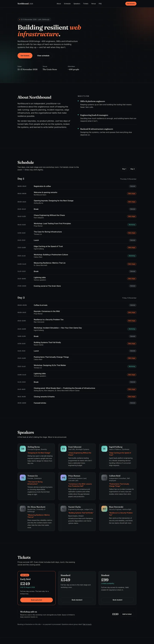Click Aisling Byrne's AB avatar
This screenshot has width=154, height=644.
pyautogui.click(x=23, y=449)
